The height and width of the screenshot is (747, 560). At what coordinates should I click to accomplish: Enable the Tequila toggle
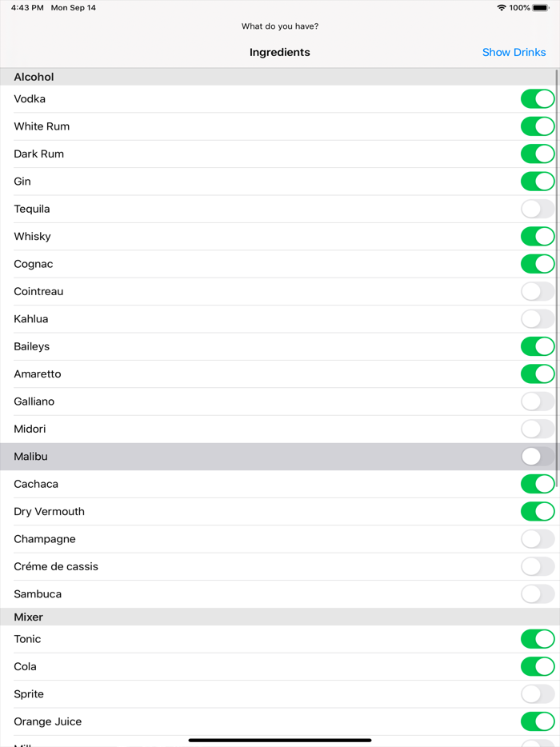[538, 209]
